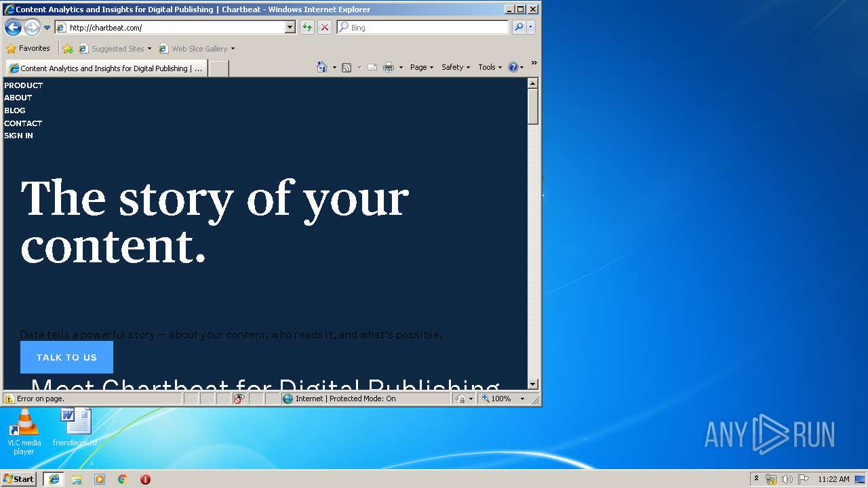
Task: Expand the address bar URL history dropdown
Action: (290, 27)
